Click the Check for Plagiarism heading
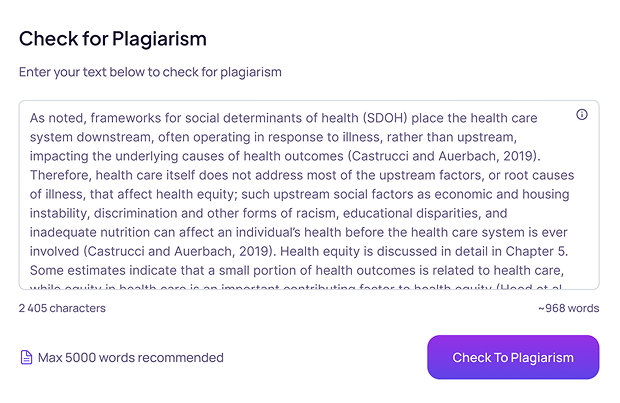This screenshot has height=403, width=620. tap(113, 39)
